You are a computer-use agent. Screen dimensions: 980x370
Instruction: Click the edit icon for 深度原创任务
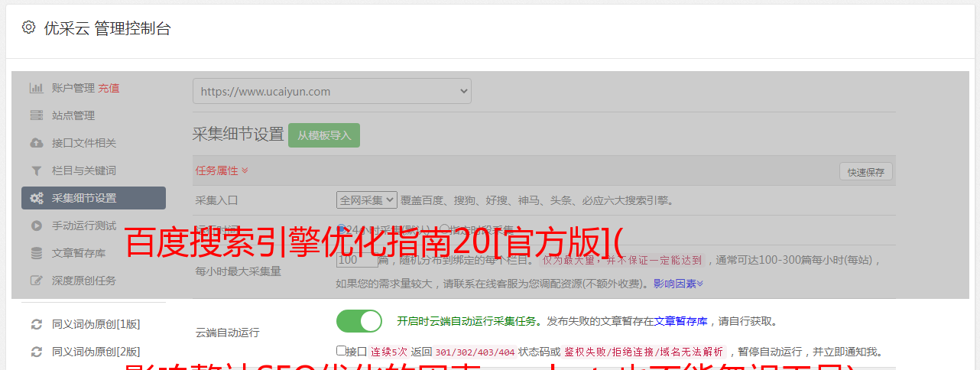coord(36,281)
